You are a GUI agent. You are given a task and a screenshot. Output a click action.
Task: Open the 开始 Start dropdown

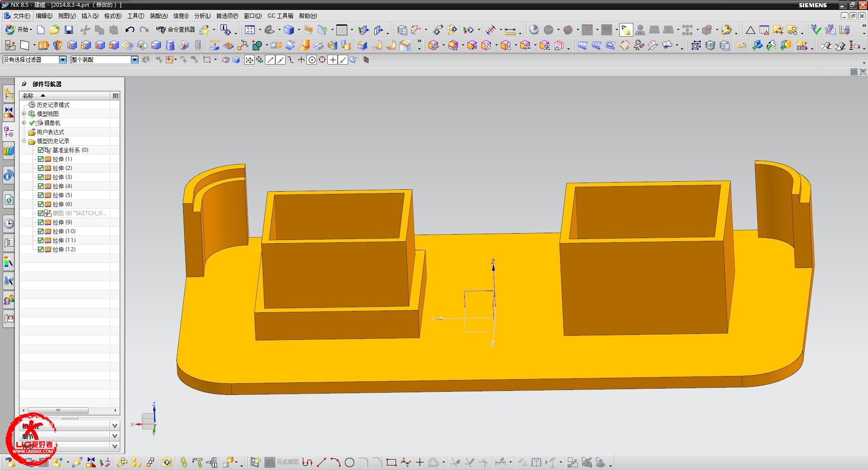pos(19,30)
